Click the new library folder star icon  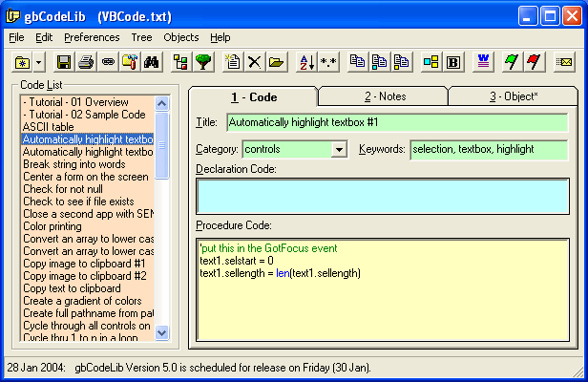pyautogui.click(x=23, y=62)
